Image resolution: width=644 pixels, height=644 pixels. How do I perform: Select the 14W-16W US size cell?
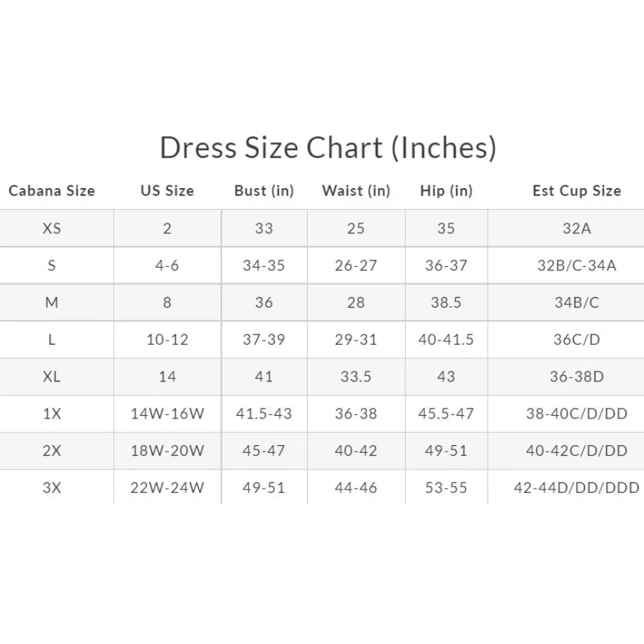(x=167, y=414)
